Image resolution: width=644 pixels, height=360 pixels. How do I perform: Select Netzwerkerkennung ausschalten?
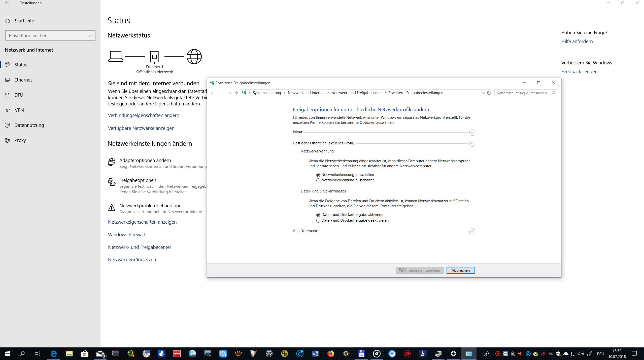[x=318, y=180]
